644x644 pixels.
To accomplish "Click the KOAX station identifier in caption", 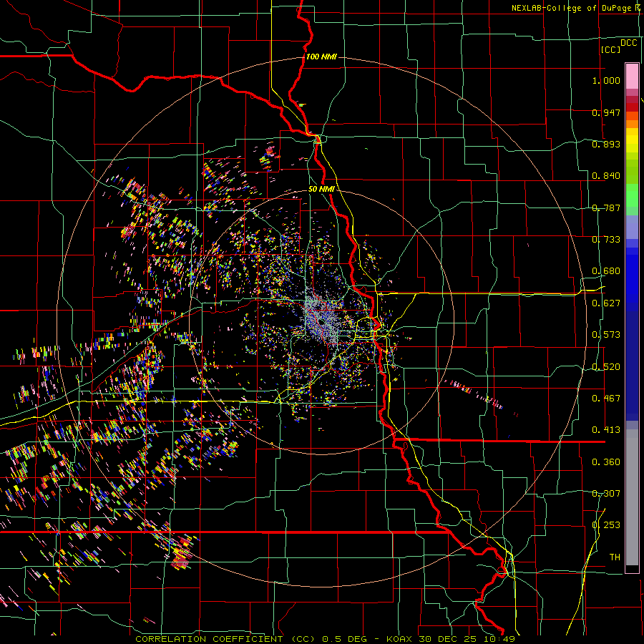I will [x=400, y=639].
